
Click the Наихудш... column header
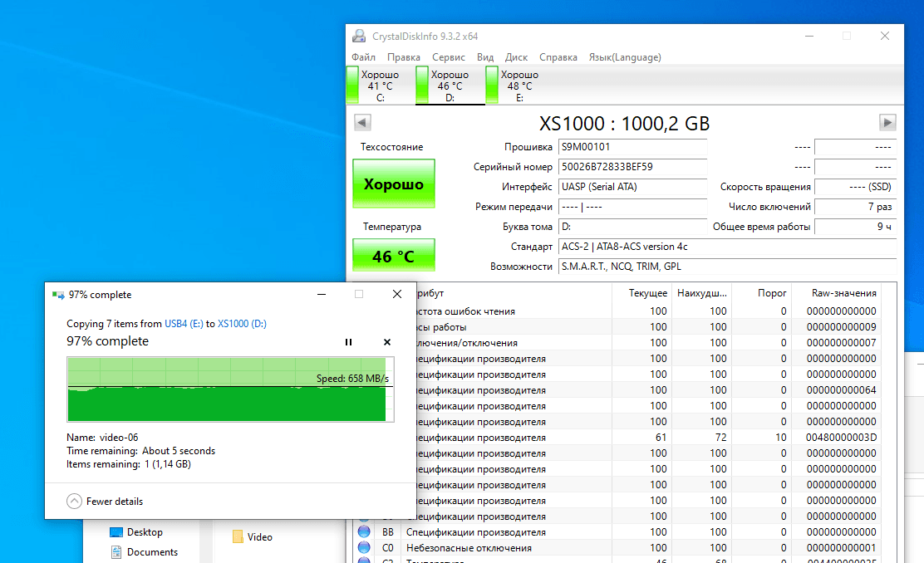point(701,293)
